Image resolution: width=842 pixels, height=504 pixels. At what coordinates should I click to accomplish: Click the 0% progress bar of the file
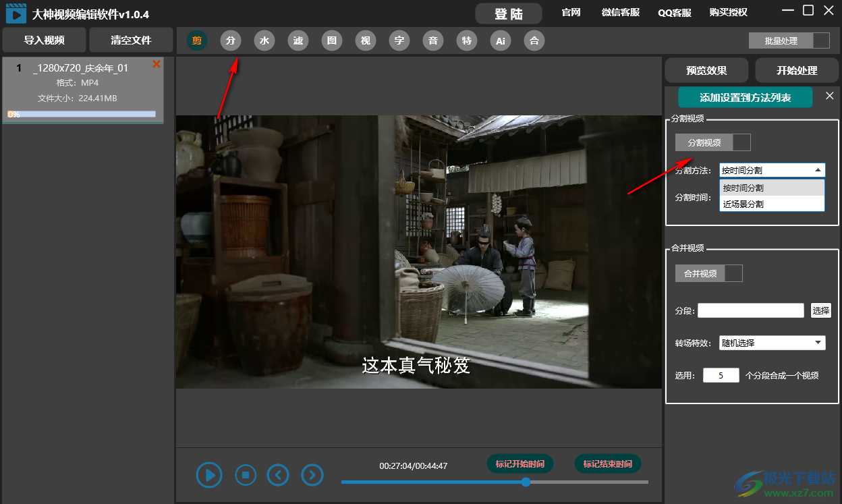(x=82, y=114)
